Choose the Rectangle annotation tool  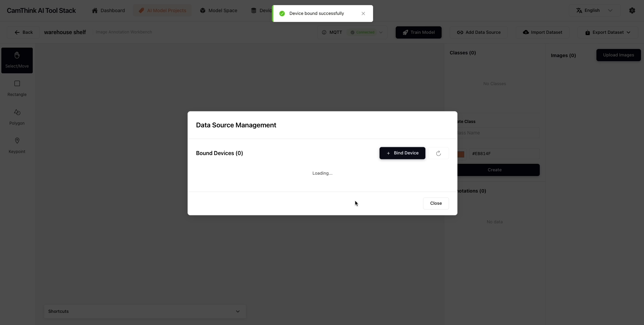pos(17,88)
